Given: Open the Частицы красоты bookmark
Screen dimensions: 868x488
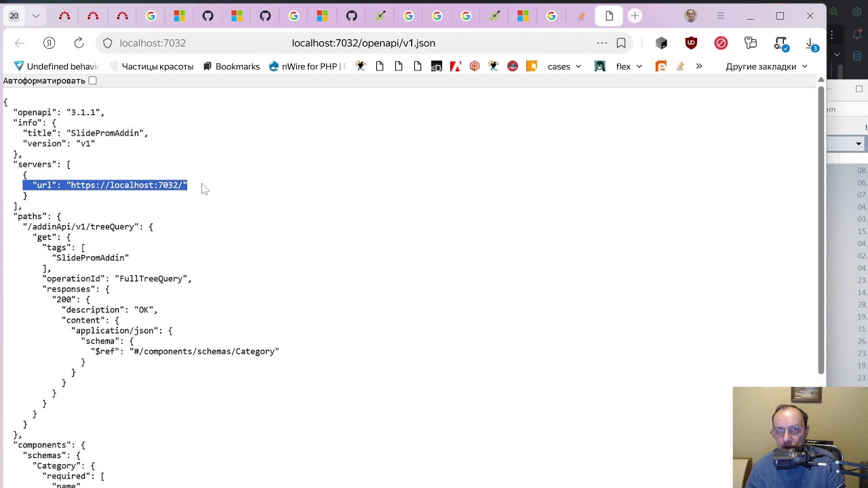Looking at the screenshot, I should [152, 66].
